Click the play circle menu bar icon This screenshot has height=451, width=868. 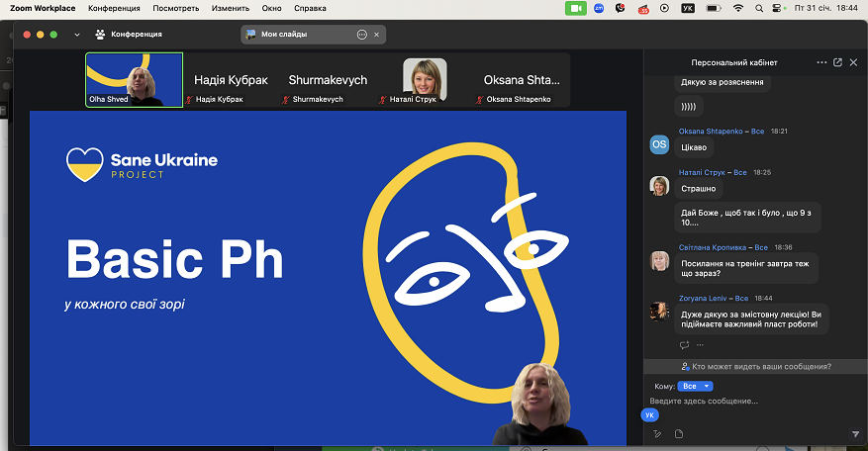tap(664, 8)
